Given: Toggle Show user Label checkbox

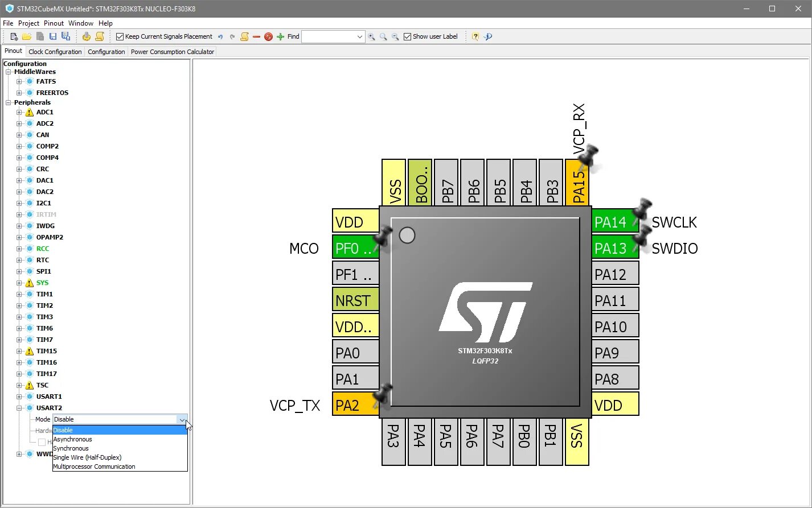Looking at the screenshot, I should click(x=407, y=36).
